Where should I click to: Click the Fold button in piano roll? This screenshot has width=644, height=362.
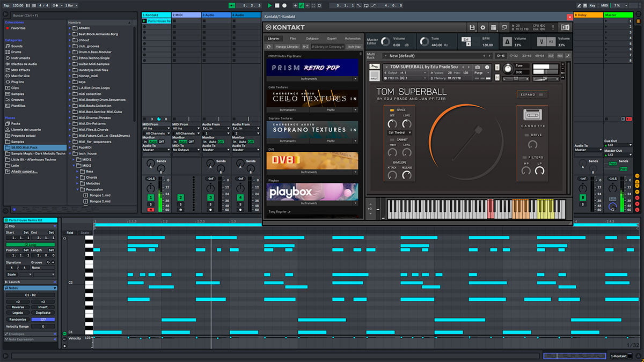[70, 233]
